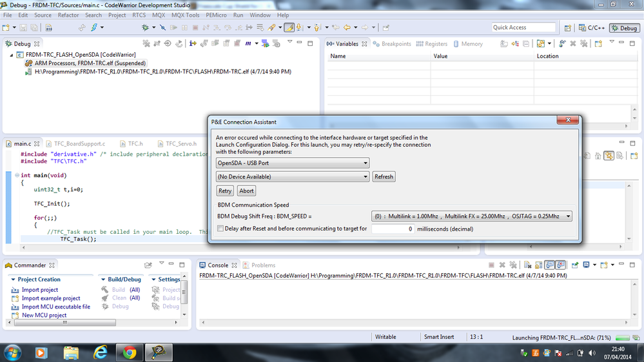Viewport: 644px width, 362px height.
Task: Click the Instruction Stepping Mode icon in Debug view
Action: [x=193, y=44]
